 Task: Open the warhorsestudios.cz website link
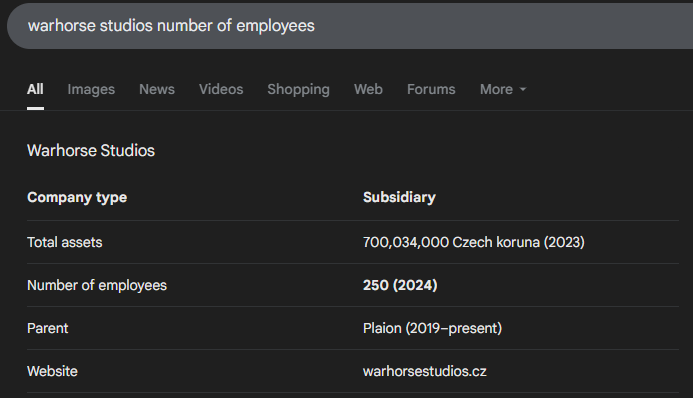pos(425,371)
